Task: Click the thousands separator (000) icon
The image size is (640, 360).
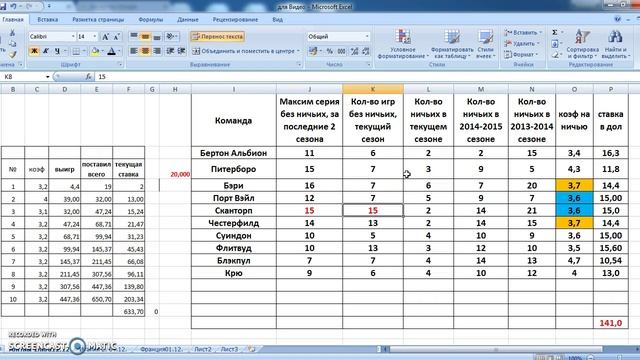Action: pos(342,51)
